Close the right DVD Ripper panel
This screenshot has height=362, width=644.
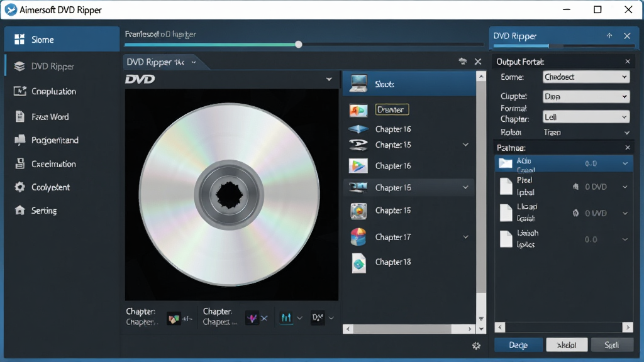tap(627, 36)
